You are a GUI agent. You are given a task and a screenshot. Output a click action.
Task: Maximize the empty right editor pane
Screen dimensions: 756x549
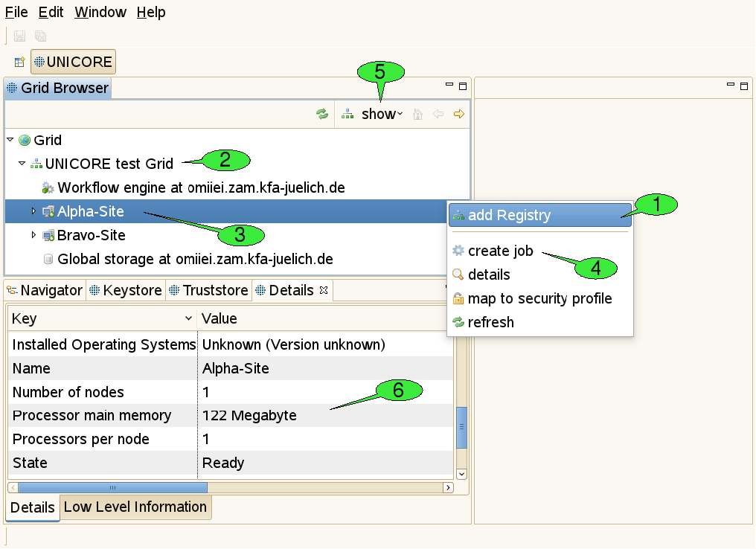[744, 86]
